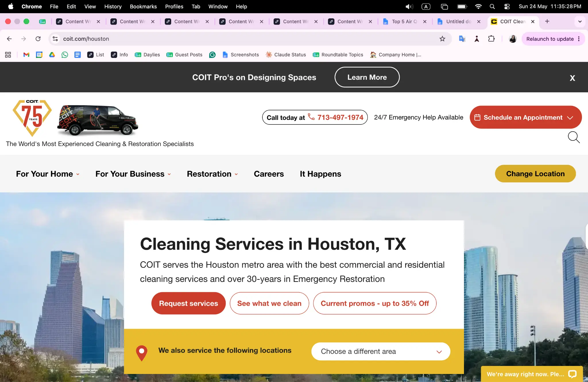Open the Chrome profile avatar
The width and height of the screenshot is (588, 382).
click(512, 39)
